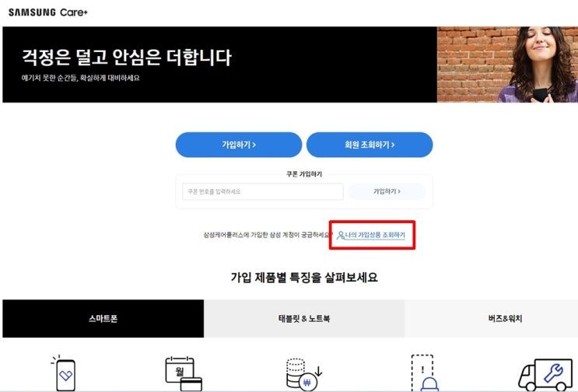Click the 걱정은 덜고 안심은 더합니다 banner headline
This screenshot has width=578, height=392.
pyautogui.click(x=127, y=58)
